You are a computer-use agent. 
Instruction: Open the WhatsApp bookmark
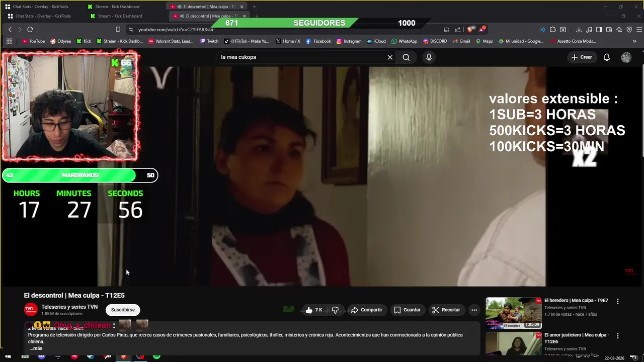(404, 41)
